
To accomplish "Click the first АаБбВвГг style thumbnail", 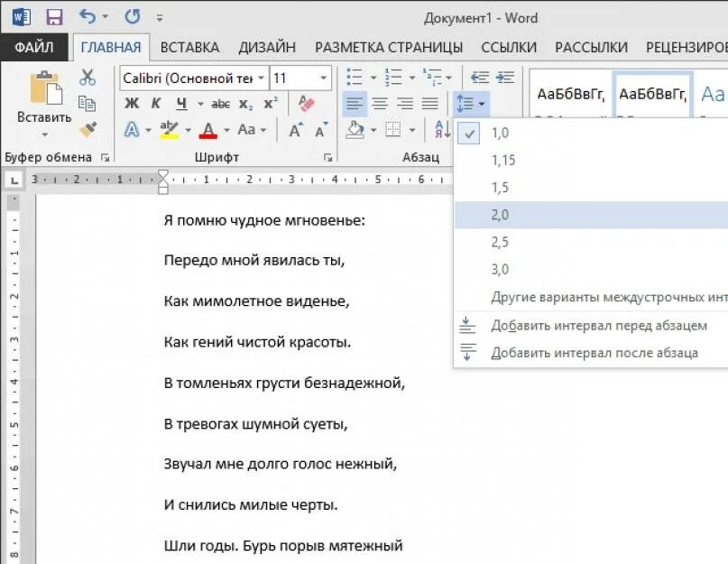I will [x=571, y=95].
